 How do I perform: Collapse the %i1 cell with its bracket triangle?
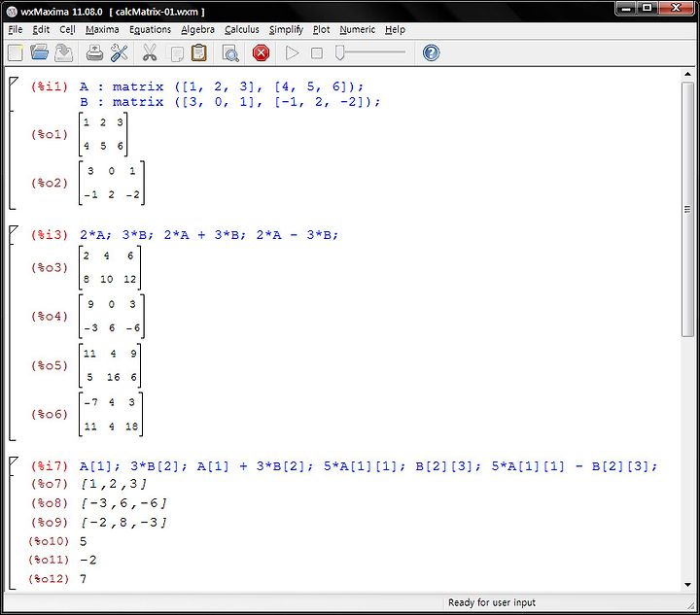click(13, 82)
